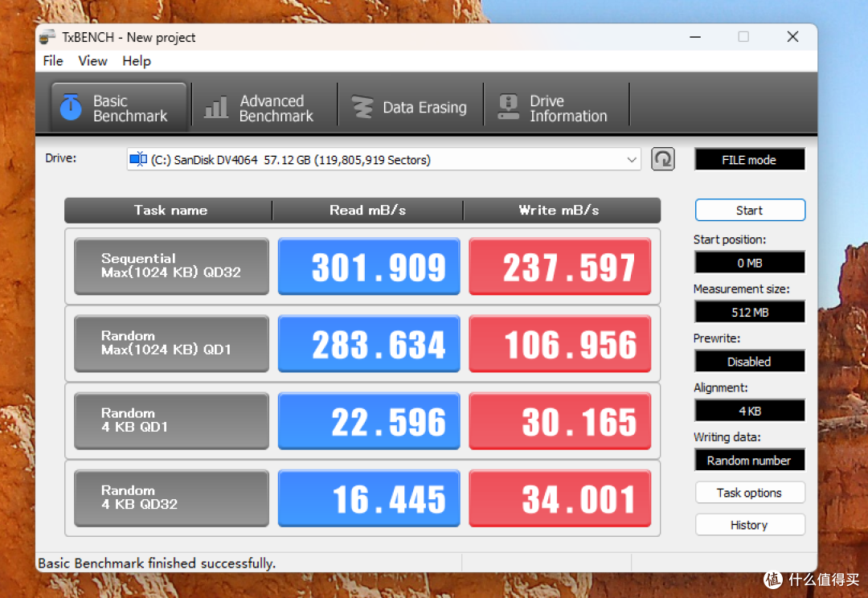Image resolution: width=868 pixels, height=598 pixels.
Task: Click the drive refresh icon button
Action: pyautogui.click(x=662, y=159)
